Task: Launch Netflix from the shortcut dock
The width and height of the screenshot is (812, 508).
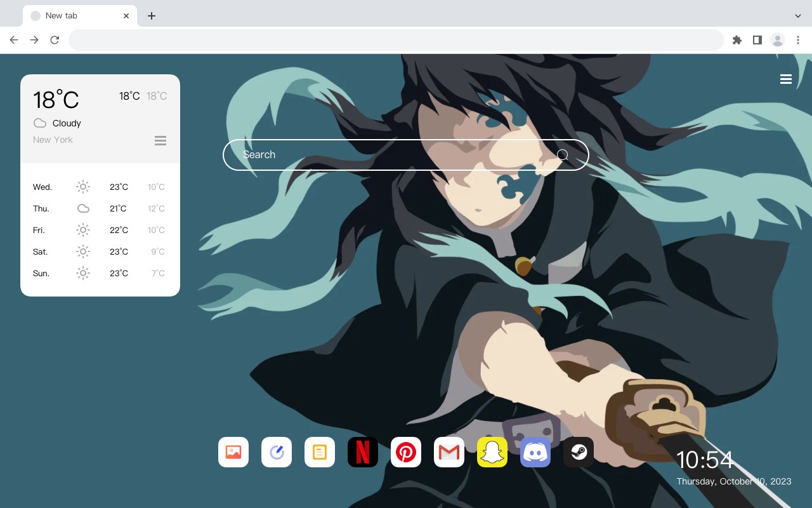Action: 363,452
